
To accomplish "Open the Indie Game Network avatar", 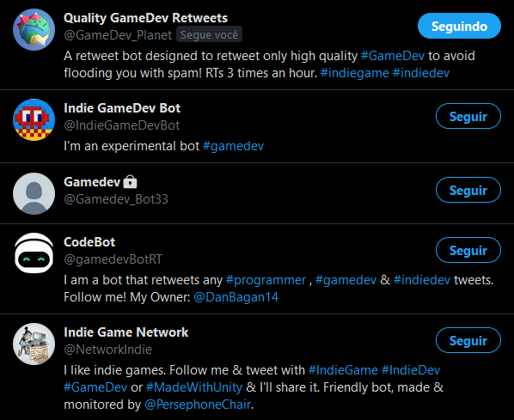I will [34, 344].
